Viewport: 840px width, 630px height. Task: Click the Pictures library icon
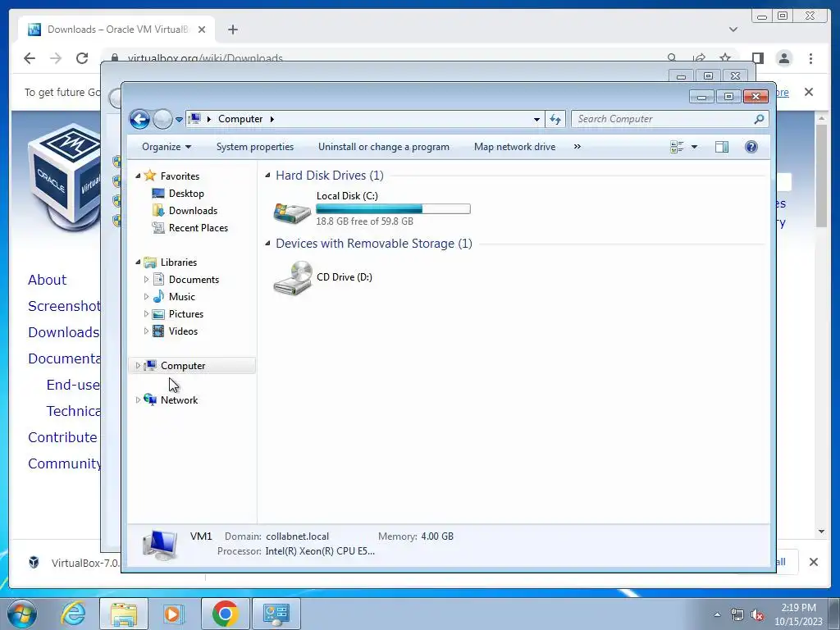point(158,314)
